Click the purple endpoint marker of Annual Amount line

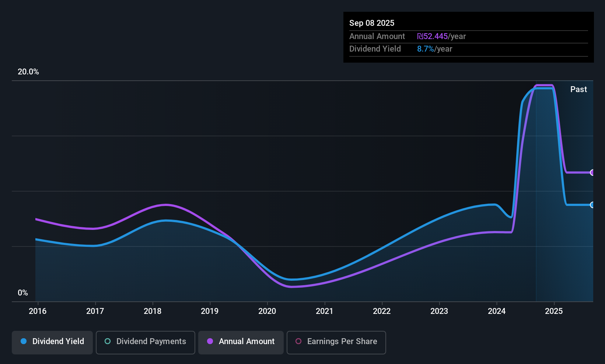coord(592,172)
